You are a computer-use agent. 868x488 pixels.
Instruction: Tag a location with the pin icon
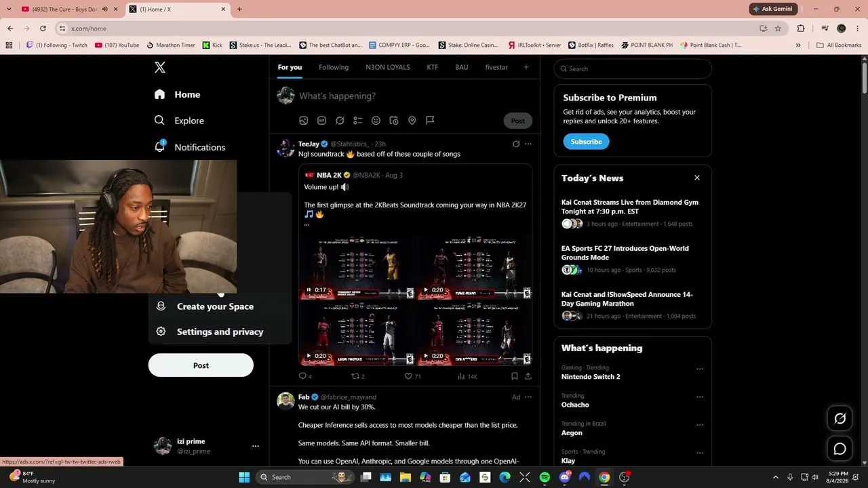pyautogui.click(x=412, y=121)
